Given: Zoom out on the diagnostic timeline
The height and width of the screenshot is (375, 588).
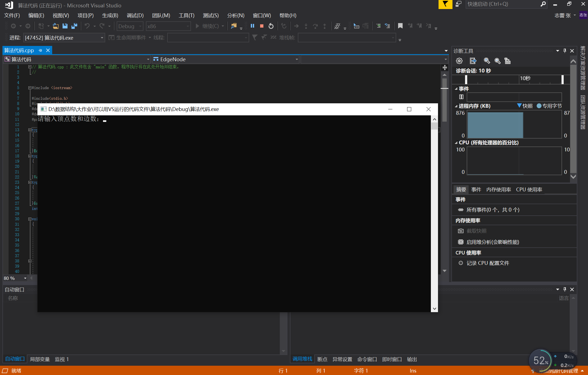Looking at the screenshot, I should [497, 61].
